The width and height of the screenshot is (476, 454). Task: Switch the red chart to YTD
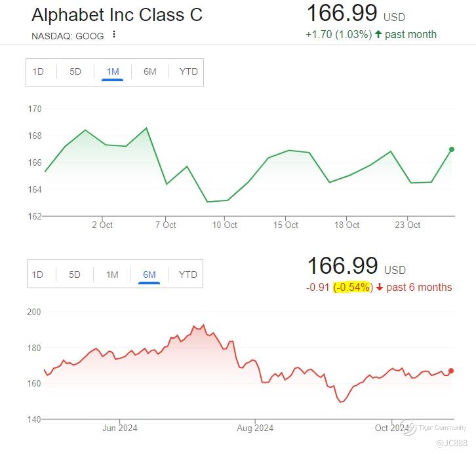(188, 274)
